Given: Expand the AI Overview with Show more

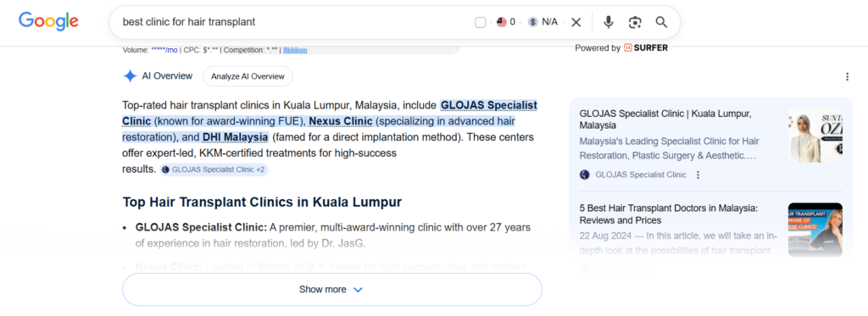Looking at the screenshot, I should click(331, 290).
